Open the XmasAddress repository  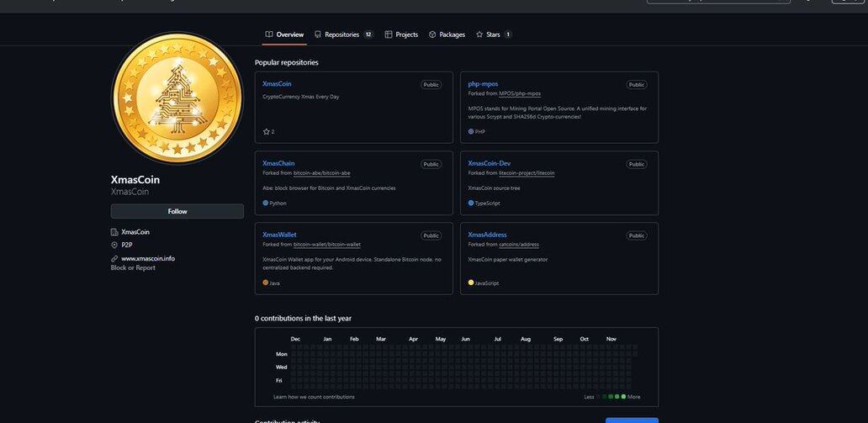tap(487, 235)
